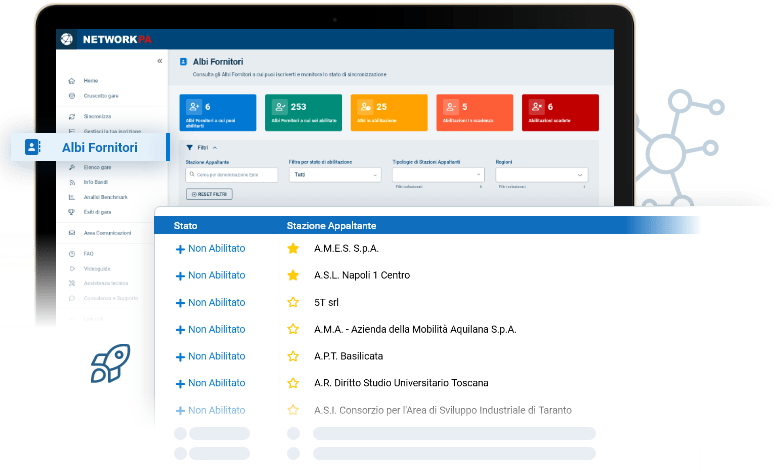The image size is (774, 474).
Task: Unfavorite A.M.E.S. S.p.A. via its star
Action: pos(293,248)
